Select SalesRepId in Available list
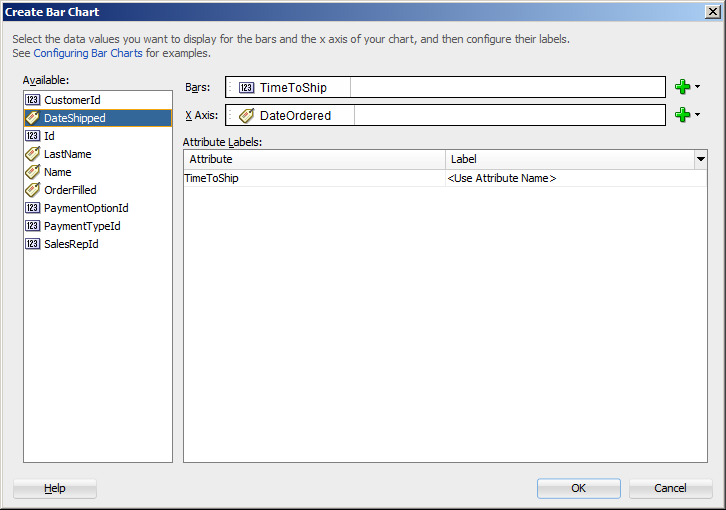Image resolution: width=726 pixels, height=510 pixels. (x=98, y=244)
